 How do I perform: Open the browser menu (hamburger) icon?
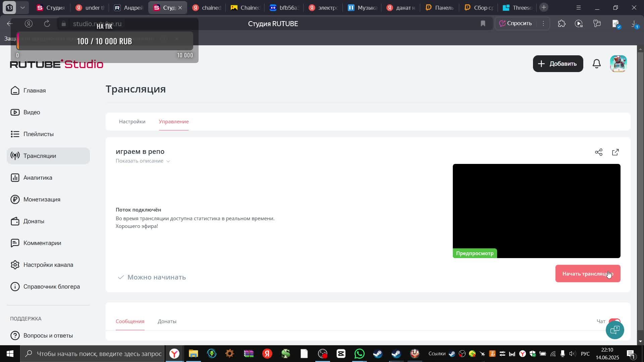click(x=579, y=7)
